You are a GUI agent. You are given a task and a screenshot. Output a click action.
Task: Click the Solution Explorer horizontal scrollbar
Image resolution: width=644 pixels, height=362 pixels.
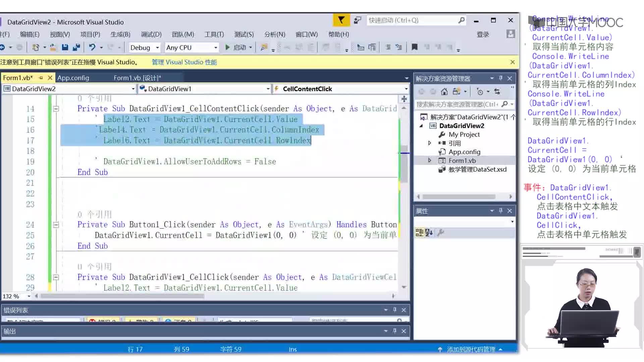(x=459, y=197)
